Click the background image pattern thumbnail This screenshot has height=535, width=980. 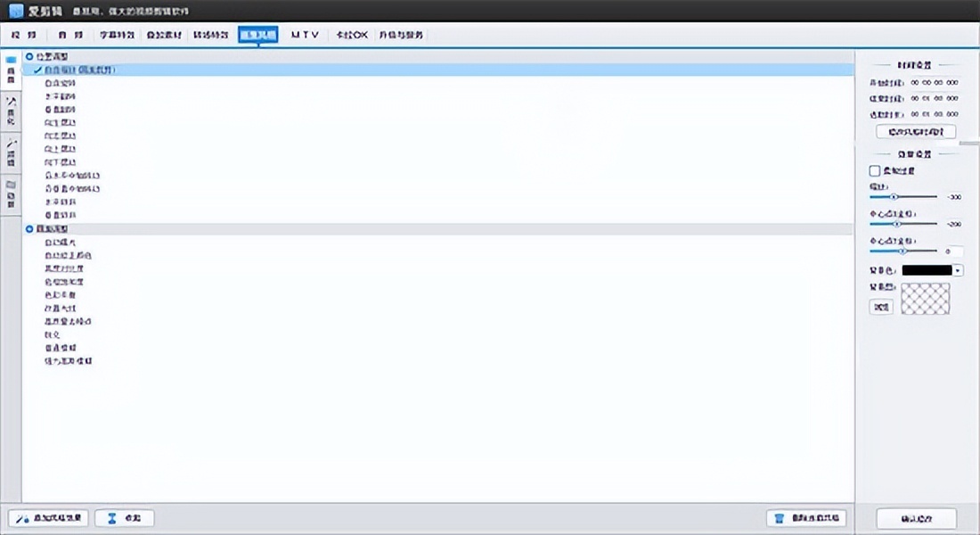[x=925, y=299]
